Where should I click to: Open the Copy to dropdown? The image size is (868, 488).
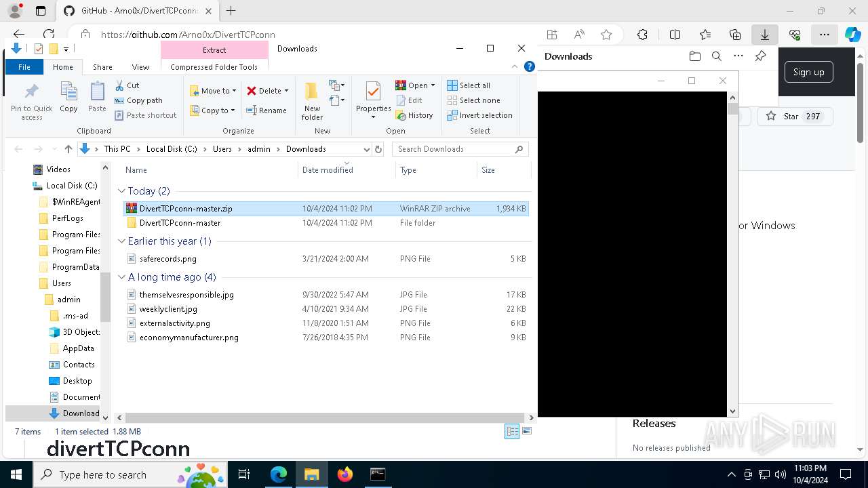pos(212,110)
